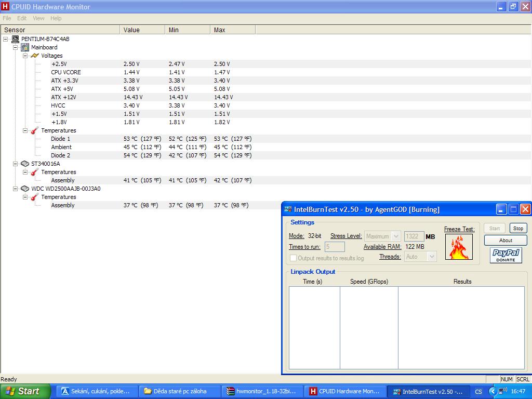Collapse the WDC WD2500AAJB-00J3A0 node
Image resolution: width=532 pixels, height=399 pixels.
(x=15, y=189)
